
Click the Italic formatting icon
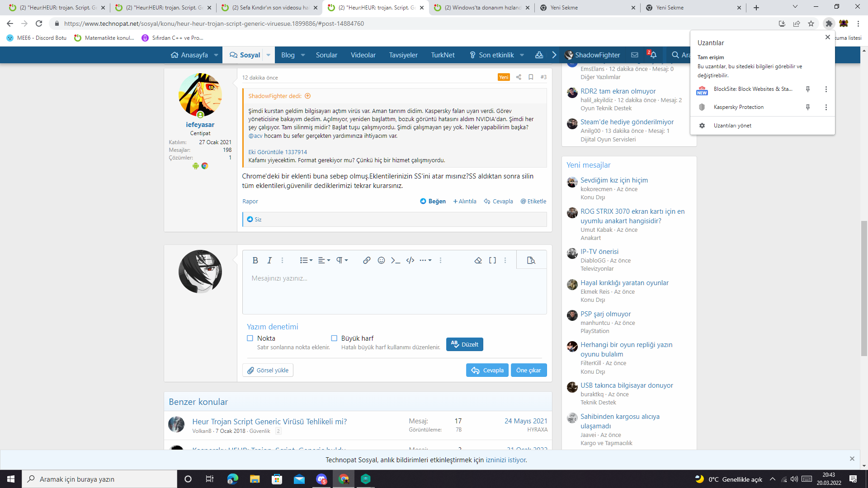[x=269, y=260]
